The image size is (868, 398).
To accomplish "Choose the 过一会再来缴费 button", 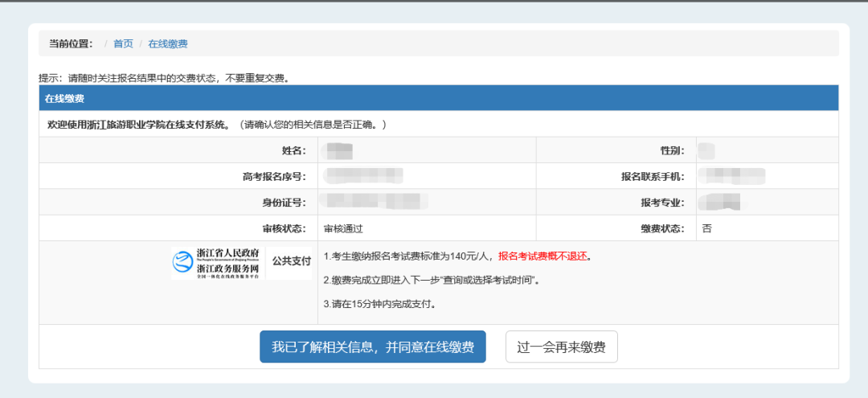I will (x=561, y=347).
